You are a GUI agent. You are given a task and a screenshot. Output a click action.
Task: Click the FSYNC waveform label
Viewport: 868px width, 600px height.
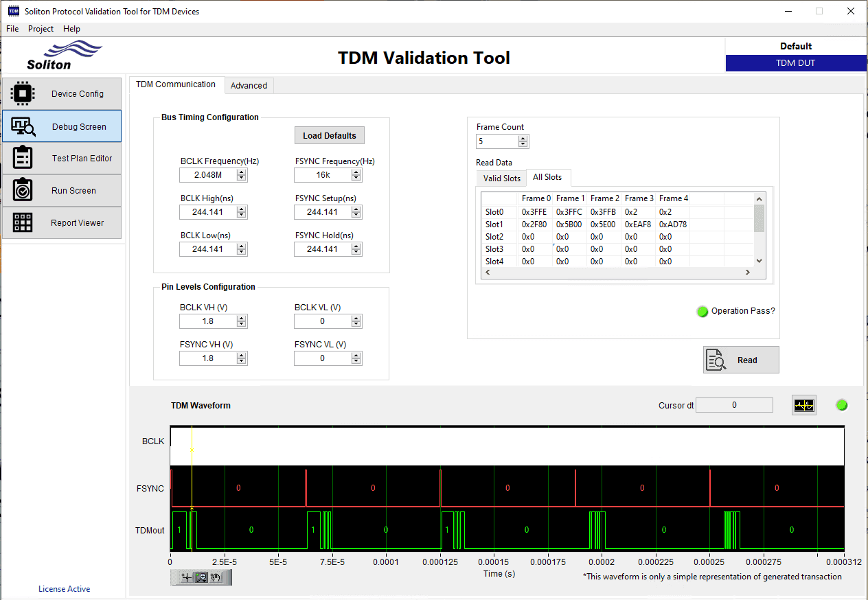click(150, 489)
